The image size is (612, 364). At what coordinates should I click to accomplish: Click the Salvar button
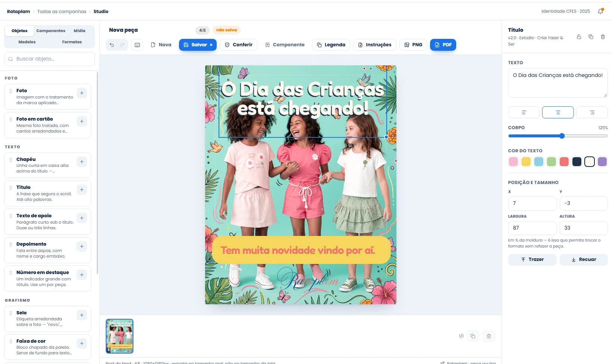[x=198, y=45]
